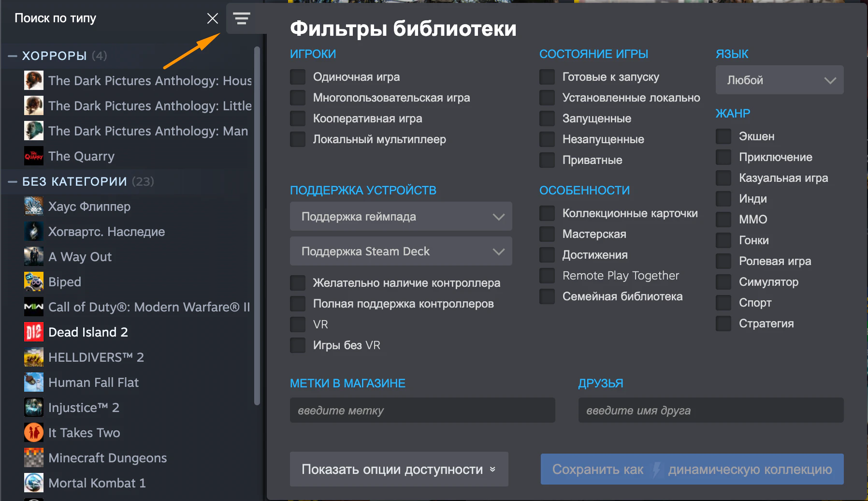Clear the search by type field
868x501 pixels.
click(x=213, y=18)
